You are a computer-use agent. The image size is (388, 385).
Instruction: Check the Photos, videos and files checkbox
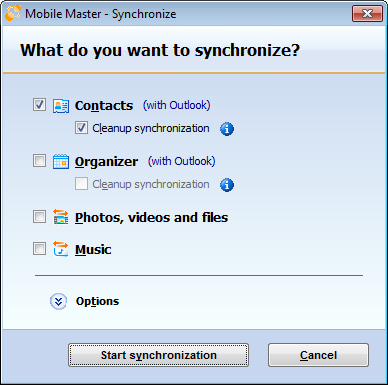[39, 217]
